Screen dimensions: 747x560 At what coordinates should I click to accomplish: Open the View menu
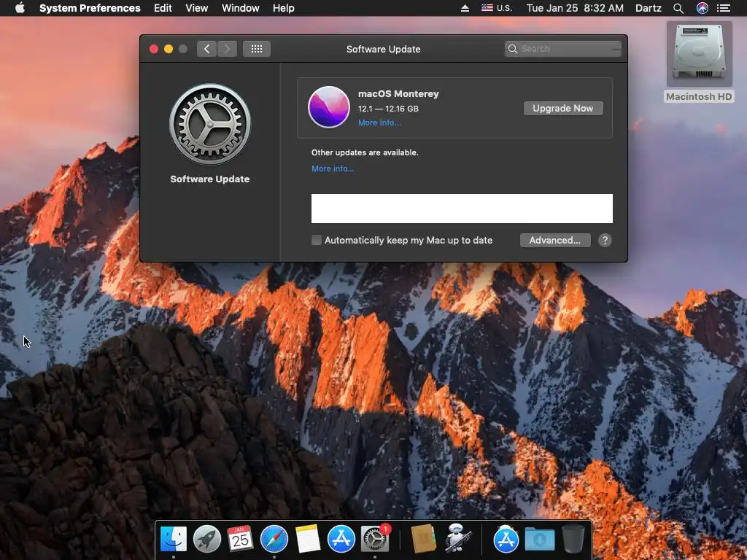tap(197, 8)
